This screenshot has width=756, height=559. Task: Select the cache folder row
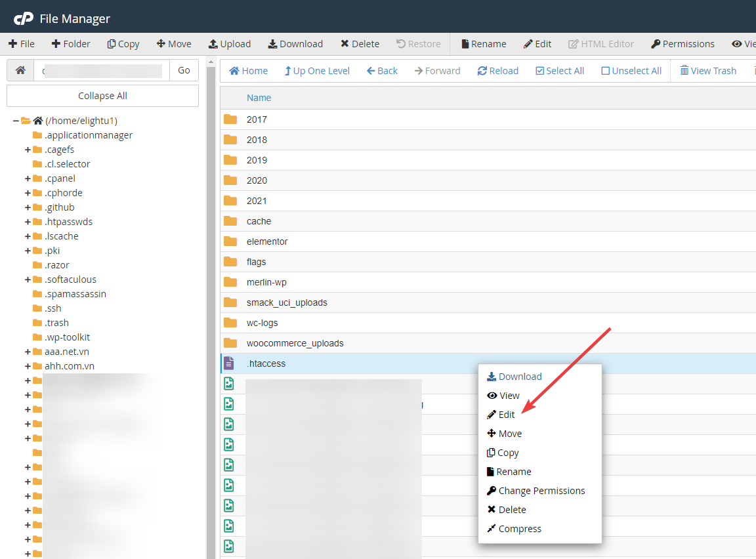point(488,221)
